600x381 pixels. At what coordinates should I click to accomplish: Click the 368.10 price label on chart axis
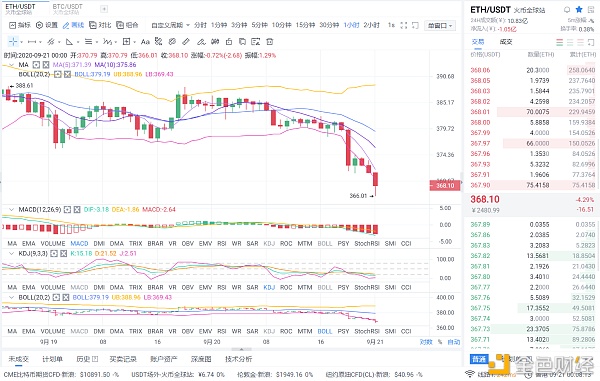[x=445, y=186]
